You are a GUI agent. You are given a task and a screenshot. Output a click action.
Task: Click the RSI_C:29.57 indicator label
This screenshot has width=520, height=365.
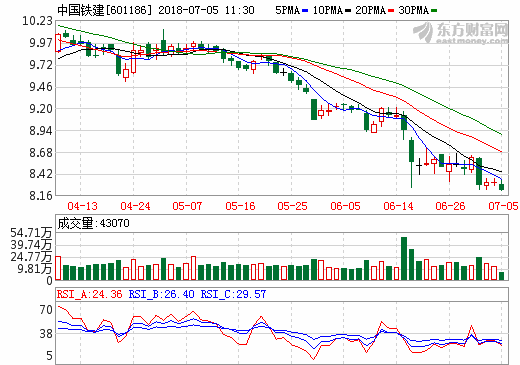coord(233,294)
